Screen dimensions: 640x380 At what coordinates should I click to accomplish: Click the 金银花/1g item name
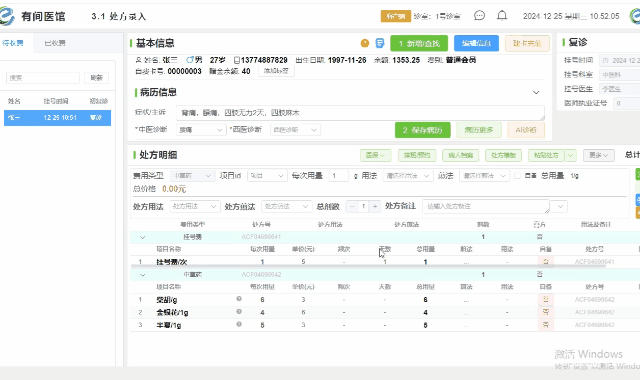tap(172, 312)
